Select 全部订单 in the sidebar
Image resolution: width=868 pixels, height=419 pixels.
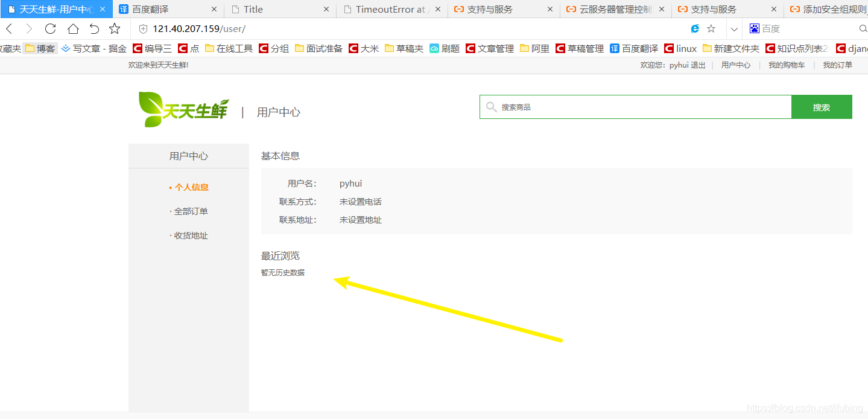point(191,211)
